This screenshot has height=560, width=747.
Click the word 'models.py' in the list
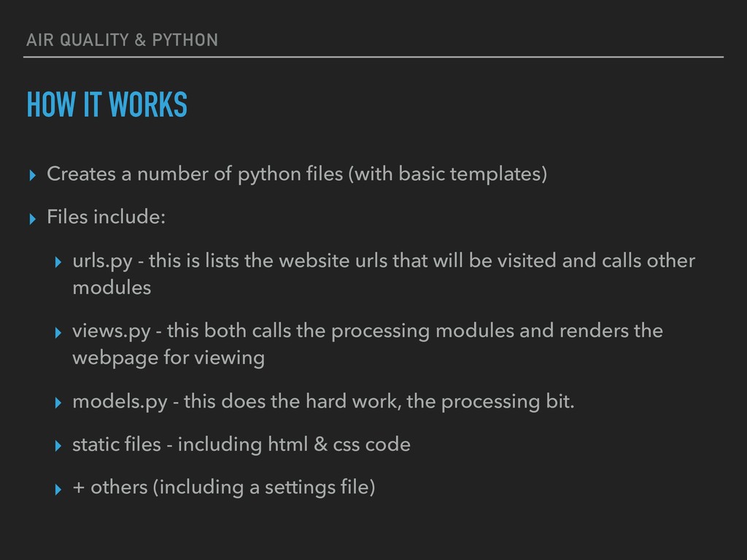pyautogui.click(x=120, y=402)
